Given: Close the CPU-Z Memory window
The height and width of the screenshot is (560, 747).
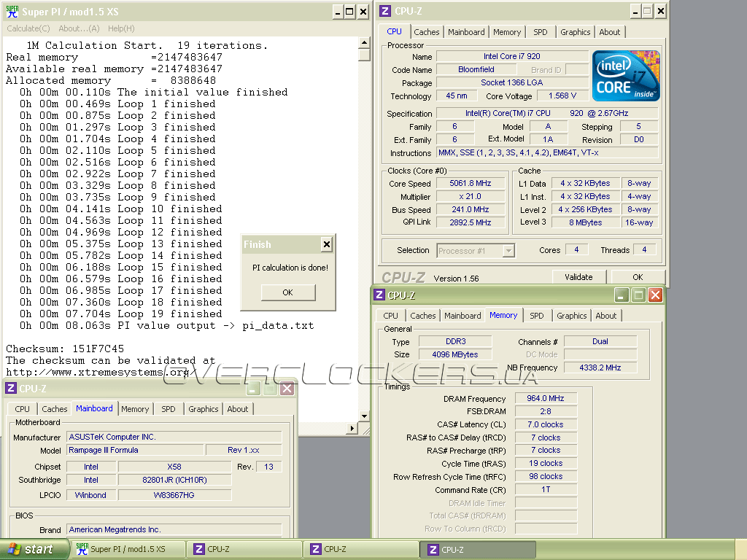Looking at the screenshot, I should 655,295.
